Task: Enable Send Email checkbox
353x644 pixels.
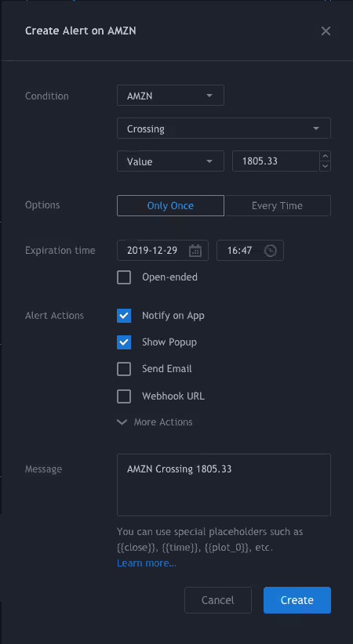Action: [124, 369]
